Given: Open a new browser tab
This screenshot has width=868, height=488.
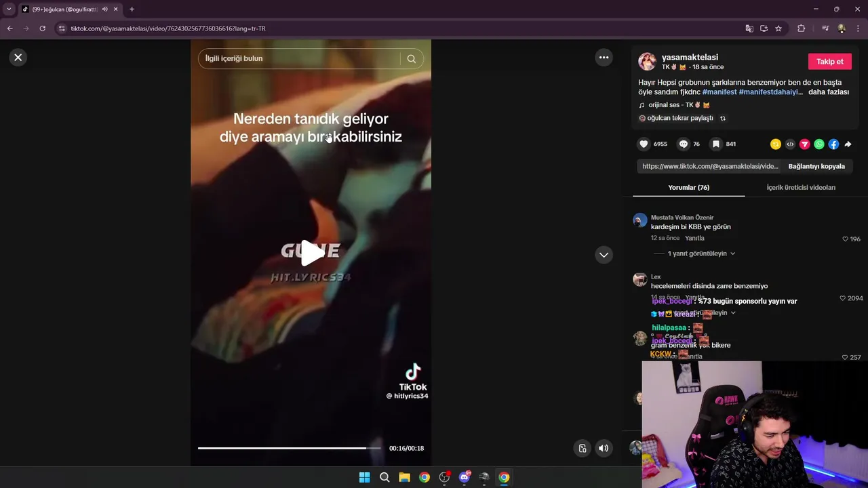Looking at the screenshot, I should [x=132, y=9].
